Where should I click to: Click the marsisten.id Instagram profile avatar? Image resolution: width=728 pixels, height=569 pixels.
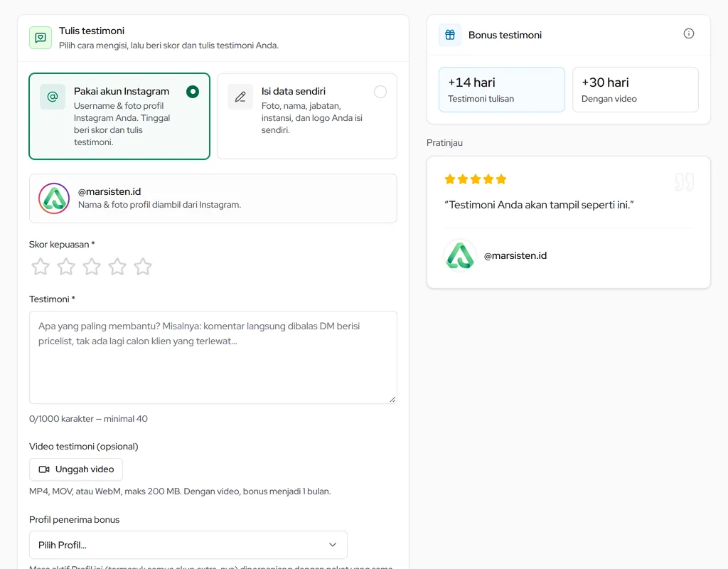coord(54,198)
